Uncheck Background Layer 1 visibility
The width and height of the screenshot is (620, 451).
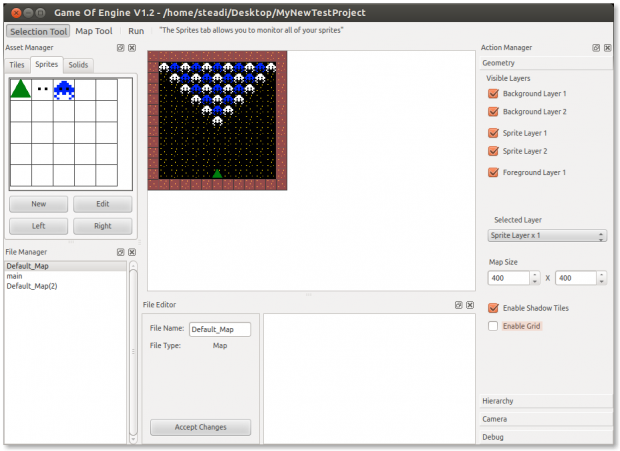tap(493, 94)
